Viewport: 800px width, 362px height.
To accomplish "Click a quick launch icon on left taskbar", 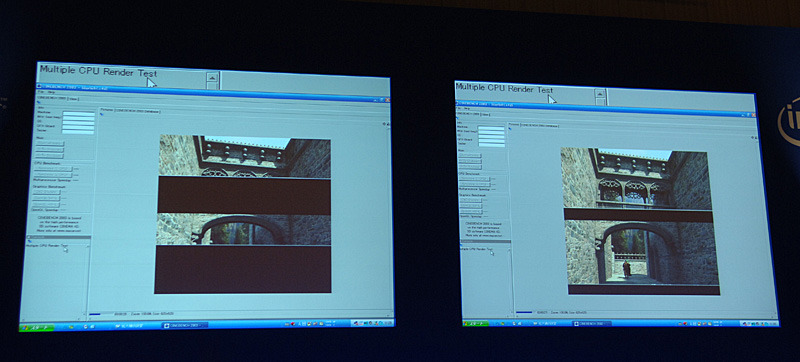I will coord(71,326).
